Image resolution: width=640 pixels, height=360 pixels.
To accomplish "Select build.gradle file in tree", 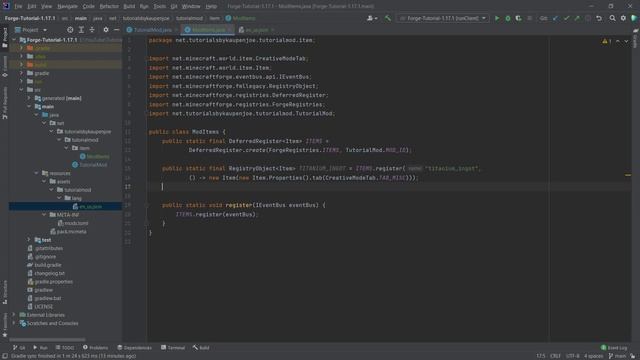I will click(44, 265).
